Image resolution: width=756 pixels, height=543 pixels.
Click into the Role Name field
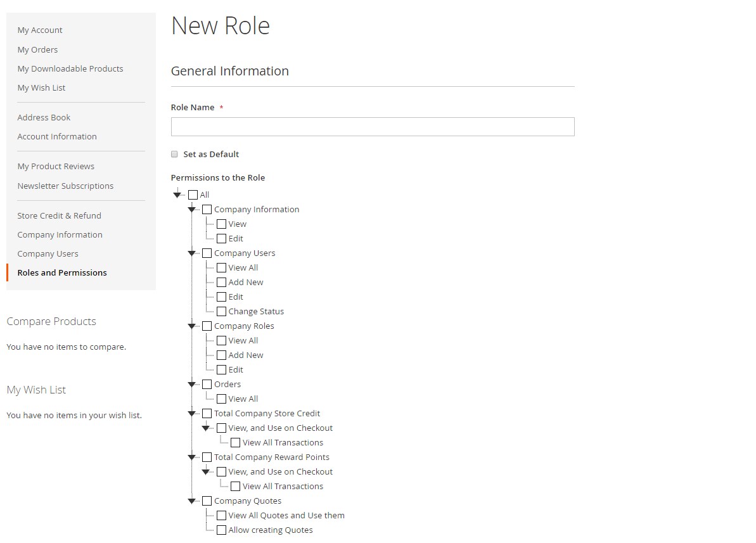point(373,127)
